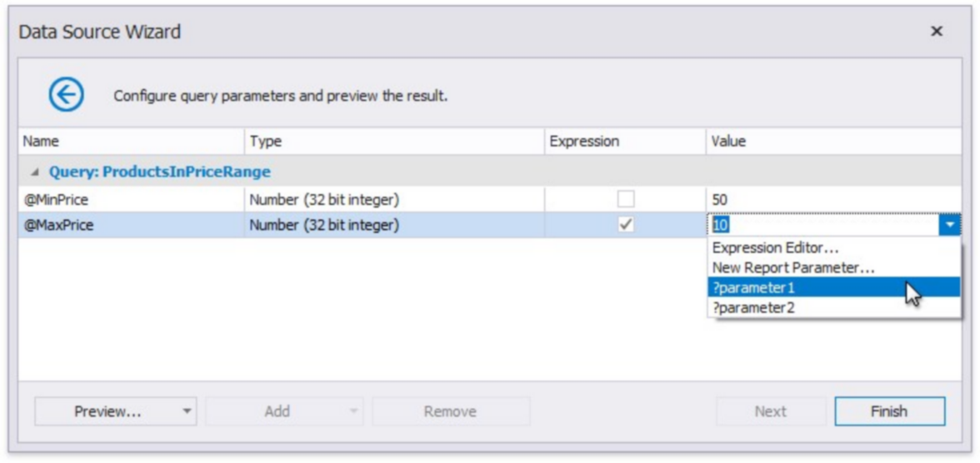Click the Next button
980x463 pixels.
click(x=770, y=411)
